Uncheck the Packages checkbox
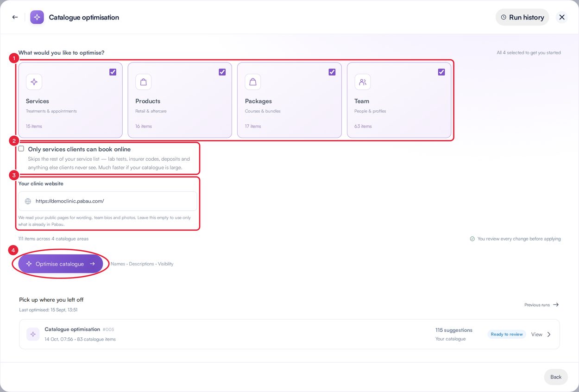The height and width of the screenshot is (392, 579). pos(332,72)
